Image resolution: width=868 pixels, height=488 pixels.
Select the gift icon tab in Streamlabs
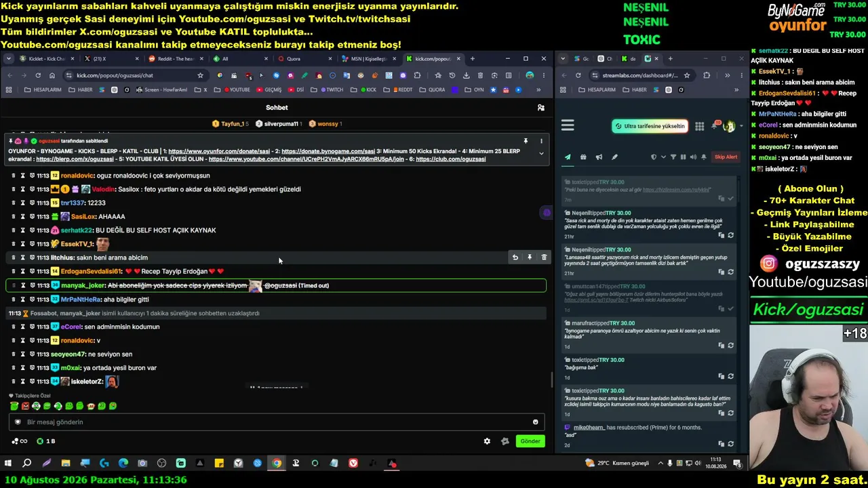(x=583, y=157)
